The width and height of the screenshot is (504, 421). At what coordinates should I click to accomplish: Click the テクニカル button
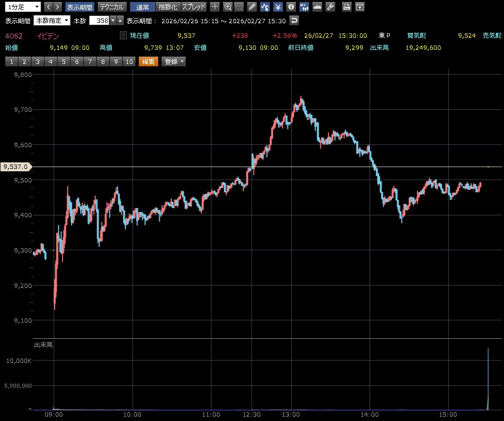point(112,7)
